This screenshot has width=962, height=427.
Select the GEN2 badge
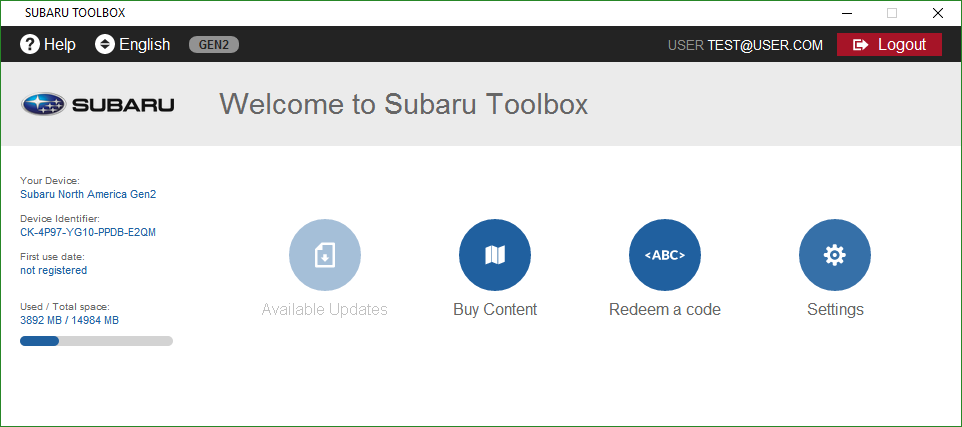214,44
